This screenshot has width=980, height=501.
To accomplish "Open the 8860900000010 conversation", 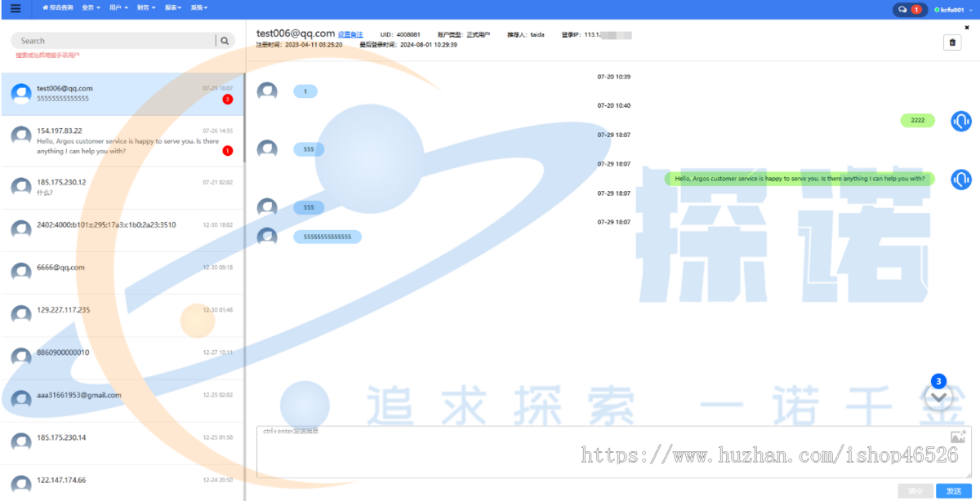I will pos(122,357).
